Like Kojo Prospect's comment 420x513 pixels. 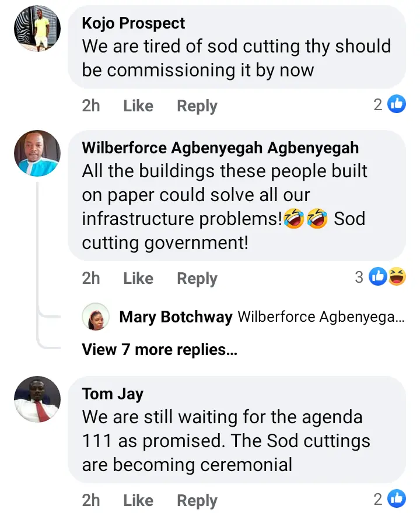138,106
